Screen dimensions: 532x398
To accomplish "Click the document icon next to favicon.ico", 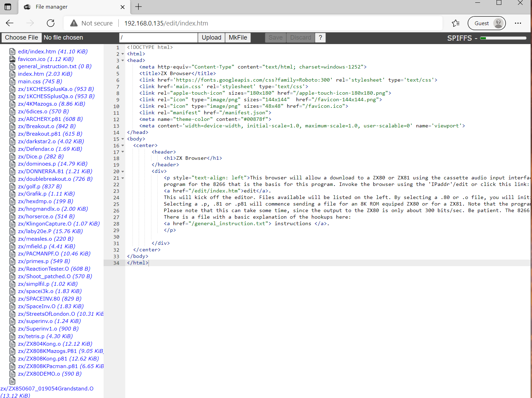I will point(12,59).
